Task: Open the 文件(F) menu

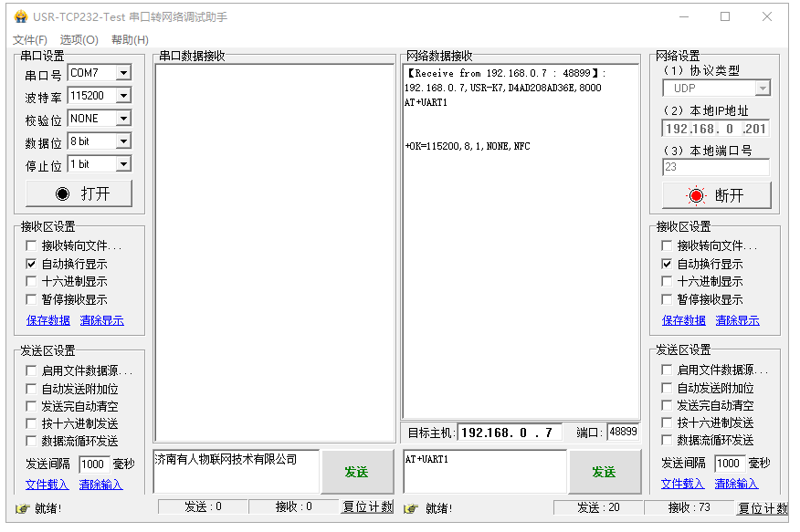Action: pyautogui.click(x=30, y=40)
